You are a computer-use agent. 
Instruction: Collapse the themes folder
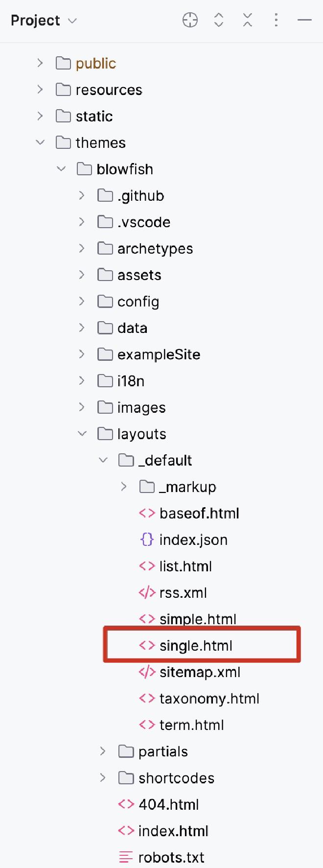tap(40, 142)
